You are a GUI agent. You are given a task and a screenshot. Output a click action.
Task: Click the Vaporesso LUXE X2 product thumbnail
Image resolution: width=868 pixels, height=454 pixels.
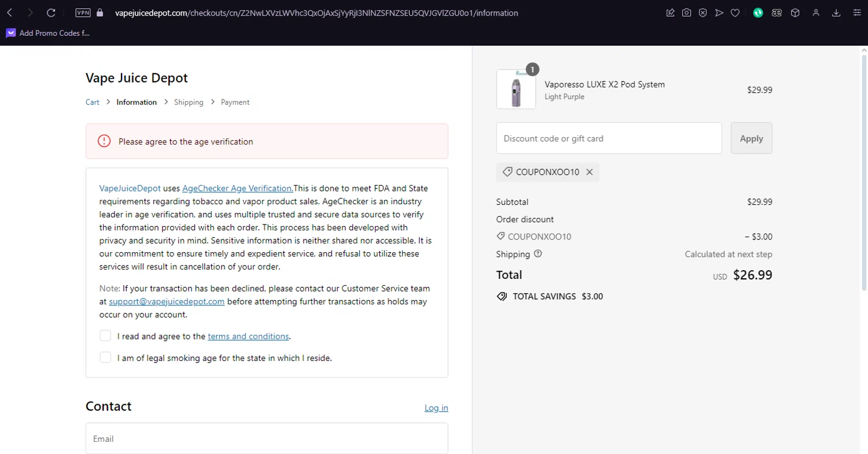click(x=516, y=90)
